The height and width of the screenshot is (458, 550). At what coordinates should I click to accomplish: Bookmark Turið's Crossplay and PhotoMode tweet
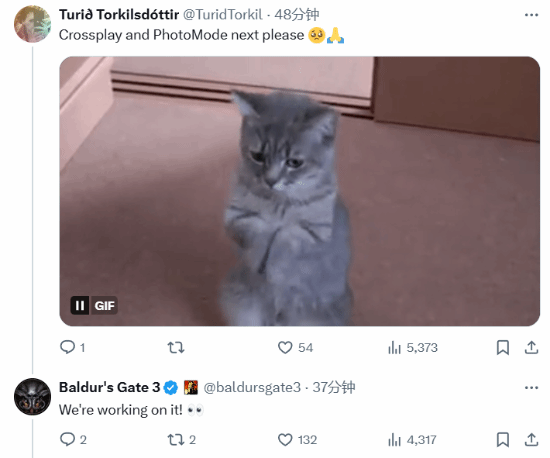coord(503,348)
